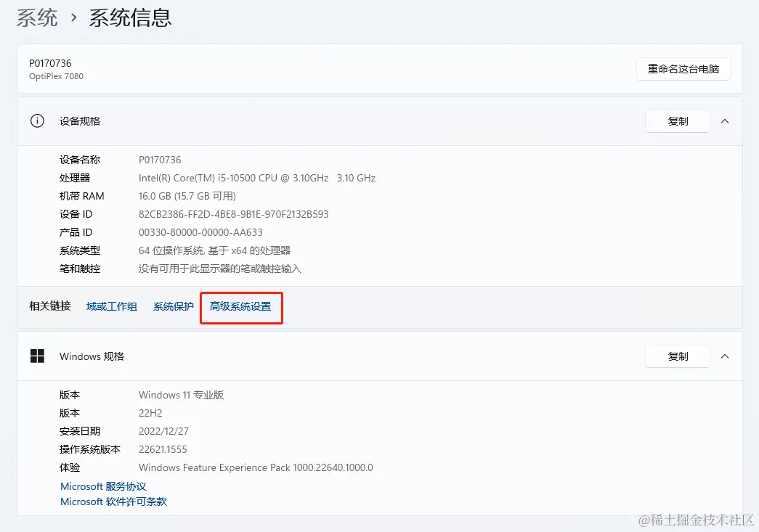This screenshot has width=759, height=532.
Task: Select the 22H2 version value
Action: click(150, 414)
